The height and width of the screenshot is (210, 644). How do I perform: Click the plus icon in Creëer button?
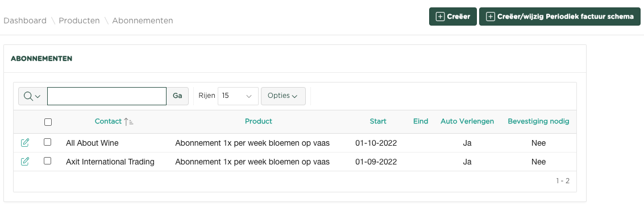click(440, 17)
